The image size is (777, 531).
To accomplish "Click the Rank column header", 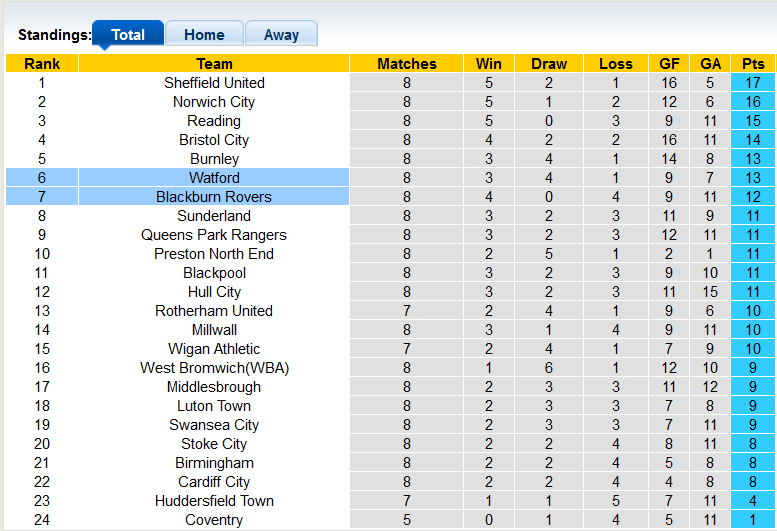I will coord(41,64).
